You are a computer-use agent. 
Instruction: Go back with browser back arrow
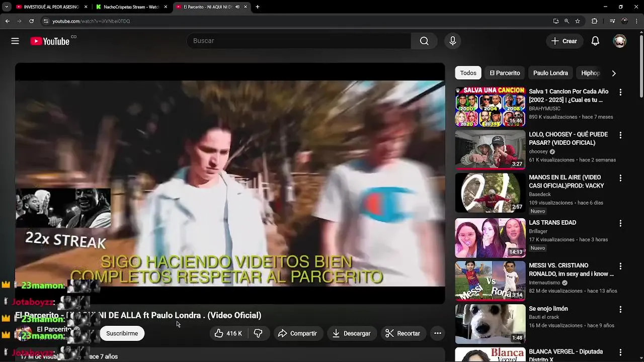click(8, 21)
